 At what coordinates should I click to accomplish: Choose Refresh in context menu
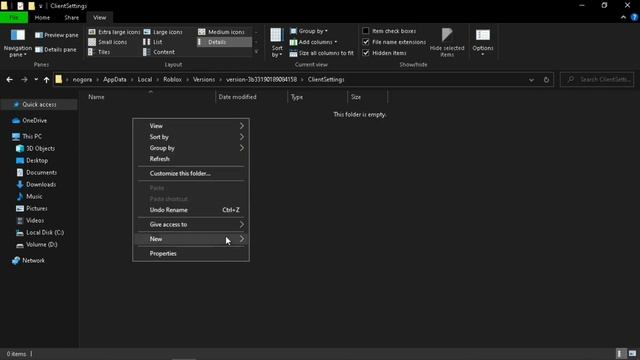coord(191,159)
